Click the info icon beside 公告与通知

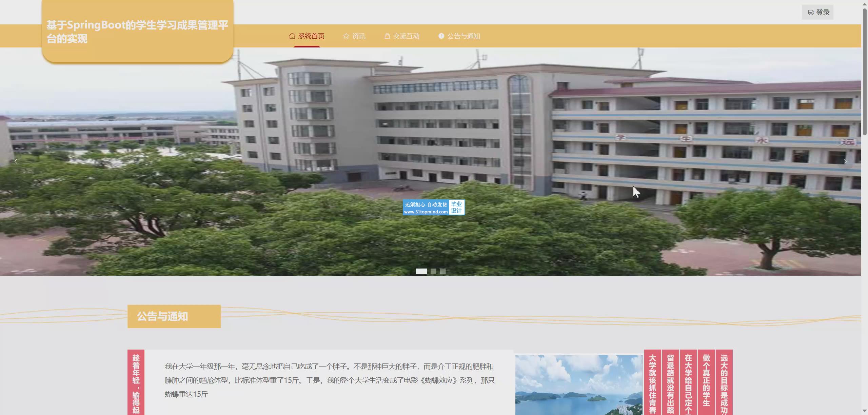pos(441,36)
